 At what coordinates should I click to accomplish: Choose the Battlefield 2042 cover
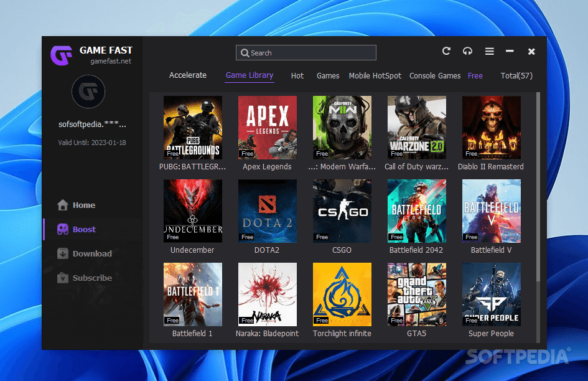[417, 211]
